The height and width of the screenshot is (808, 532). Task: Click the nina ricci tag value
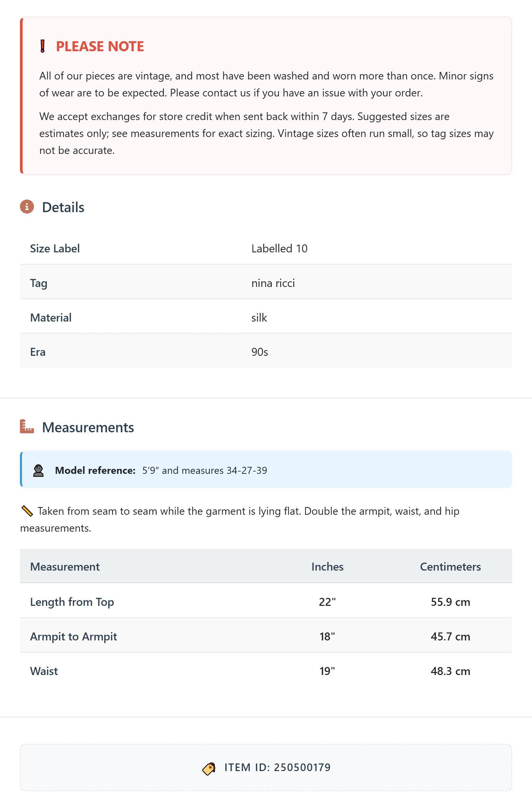pyautogui.click(x=273, y=283)
